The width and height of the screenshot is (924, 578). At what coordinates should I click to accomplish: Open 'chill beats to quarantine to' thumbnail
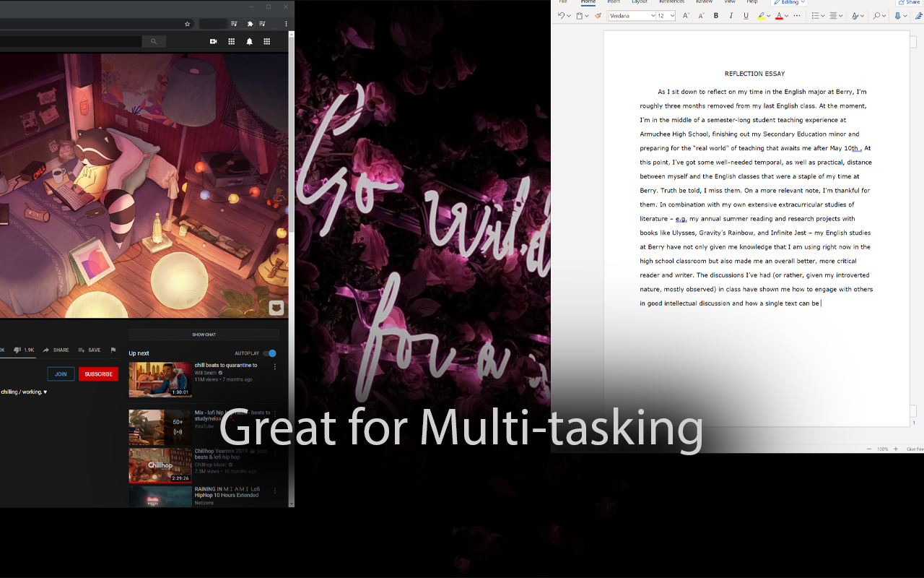(x=160, y=379)
